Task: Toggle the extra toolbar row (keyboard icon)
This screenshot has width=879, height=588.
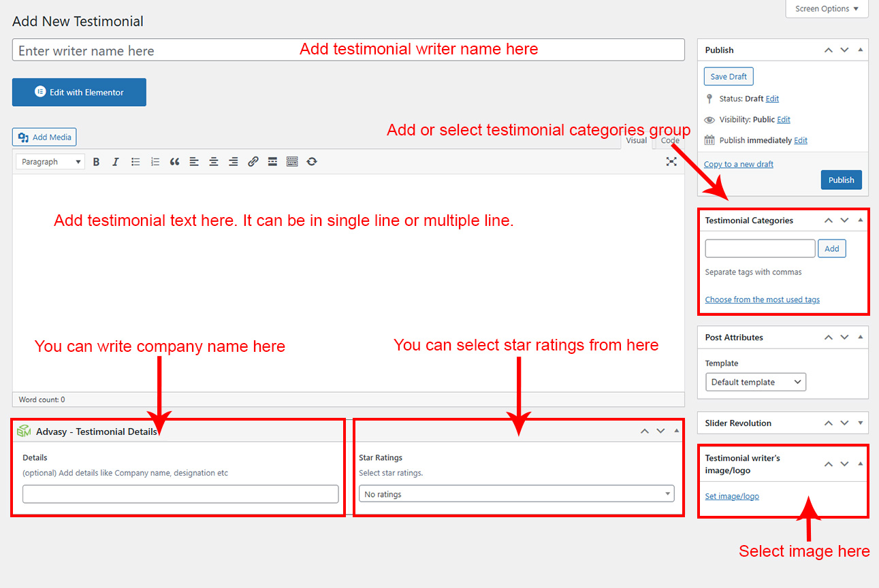Action: click(x=292, y=162)
